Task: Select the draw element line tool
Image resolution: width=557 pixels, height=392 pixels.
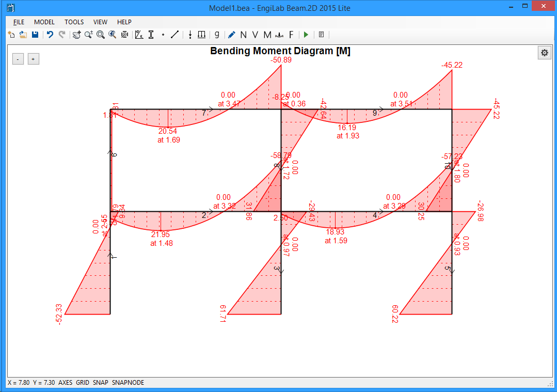Action: [175, 35]
